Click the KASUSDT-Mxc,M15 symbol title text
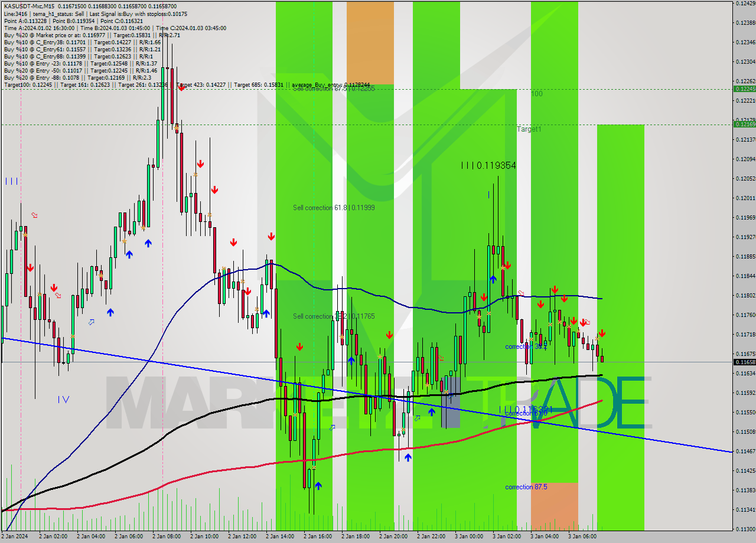 (x=29, y=6)
